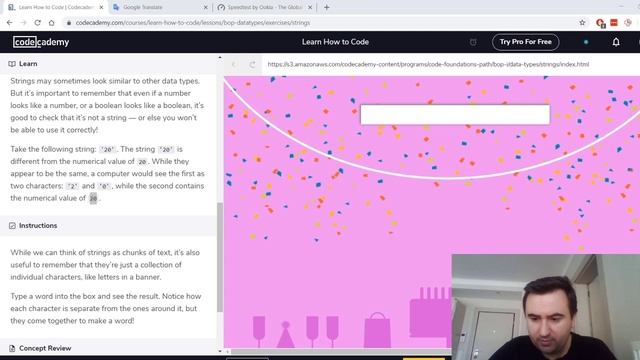Click the clock extension icon in the toolbar
The height and width of the screenshot is (360, 640).
(628, 23)
